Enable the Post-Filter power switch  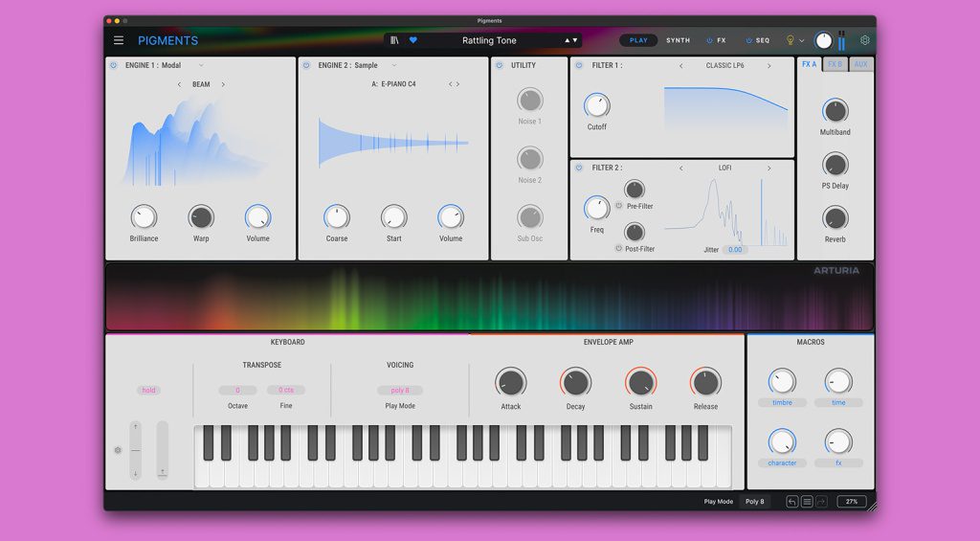(x=619, y=248)
